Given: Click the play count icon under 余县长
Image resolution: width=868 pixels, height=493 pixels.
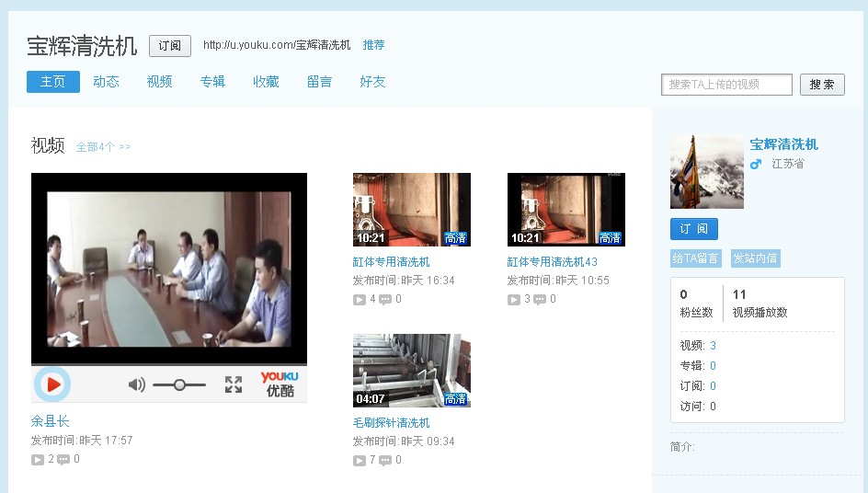Looking at the screenshot, I should (x=38, y=460).
